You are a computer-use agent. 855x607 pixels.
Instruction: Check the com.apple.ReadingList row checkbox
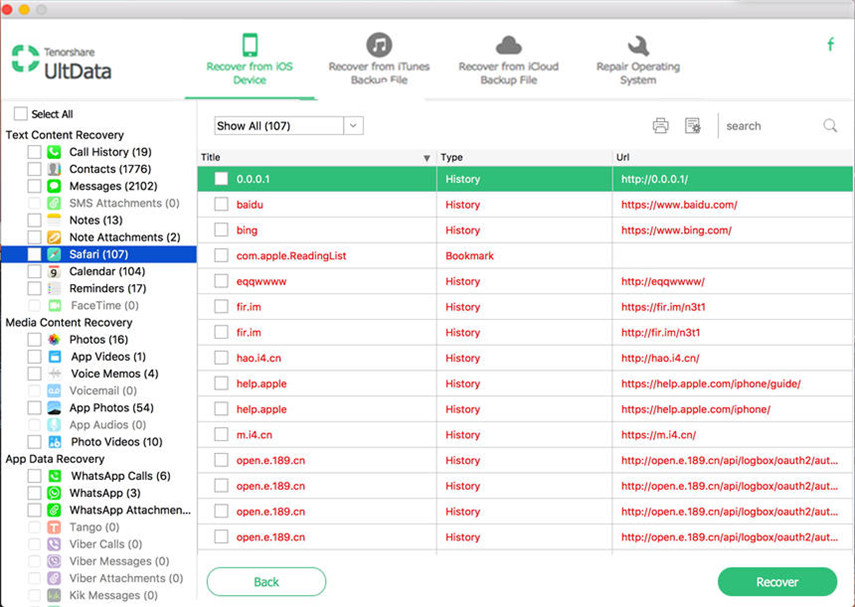pyautogui.click(x=221, y=255)
